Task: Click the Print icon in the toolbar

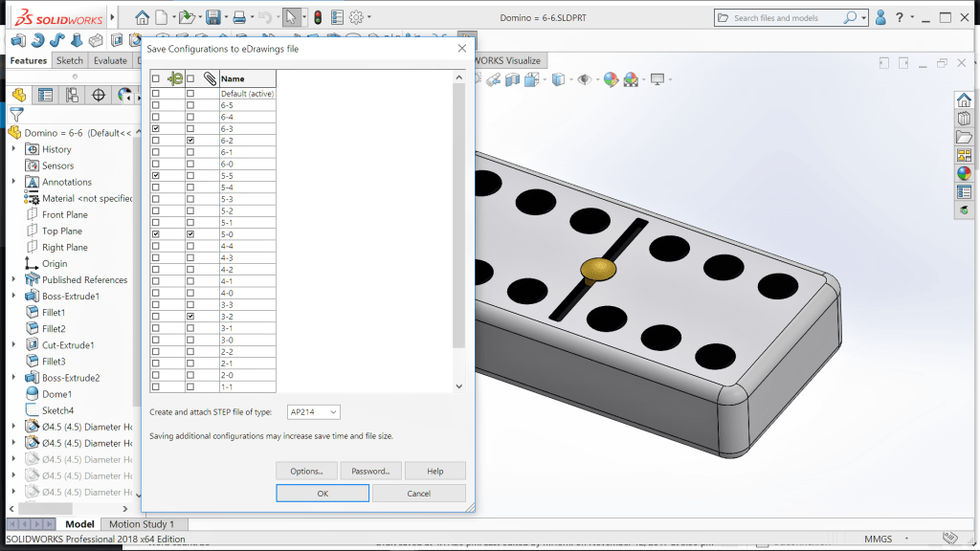Action: 239,17
